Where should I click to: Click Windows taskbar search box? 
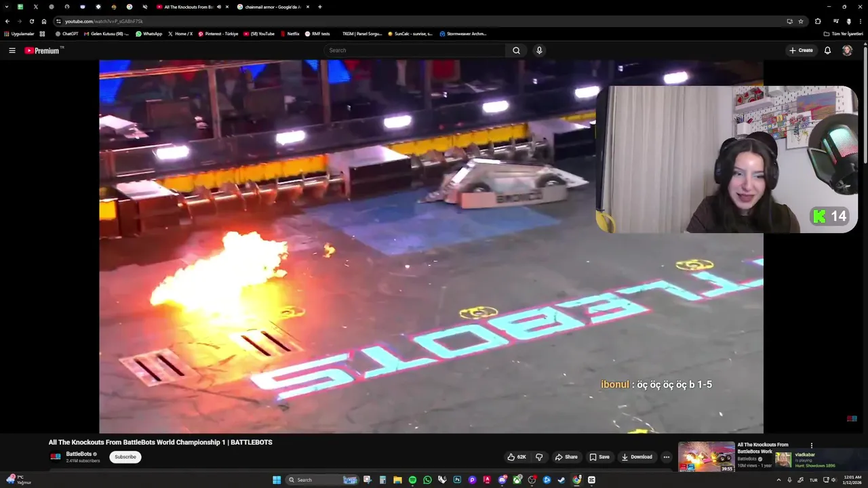[322, 480]
